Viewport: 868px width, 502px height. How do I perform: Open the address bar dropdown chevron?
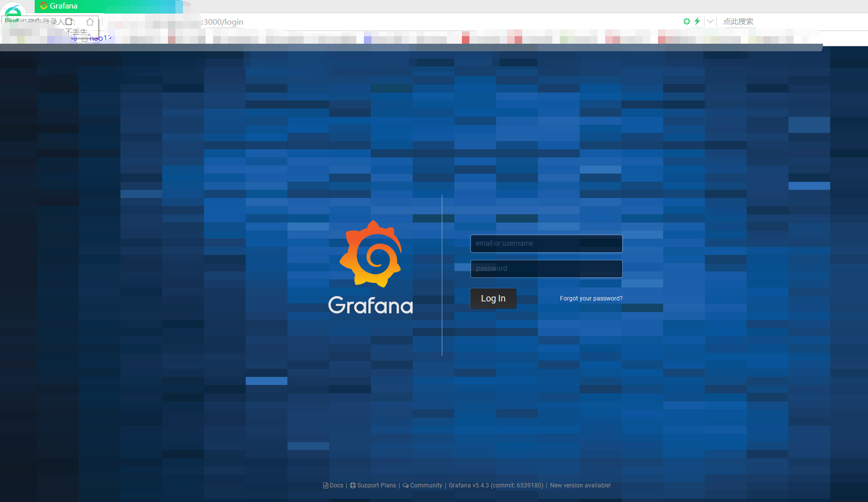coord(710,21)
